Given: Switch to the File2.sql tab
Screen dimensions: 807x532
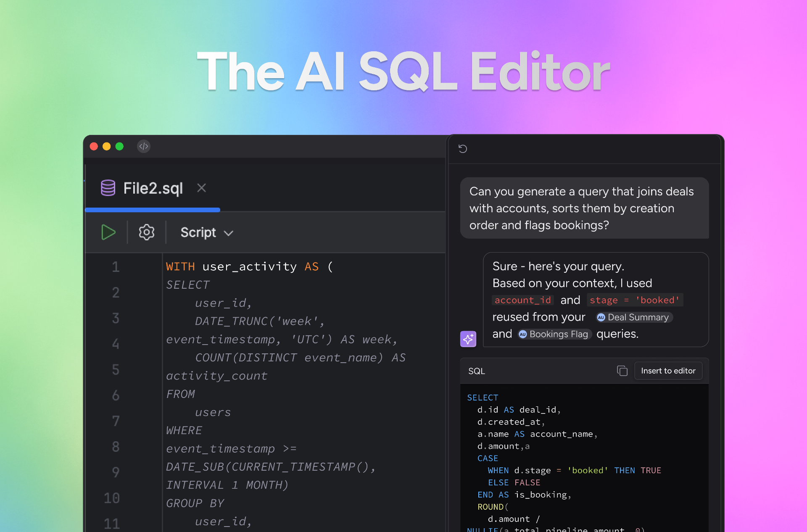Looking at the screenshot, I should 153,188.
